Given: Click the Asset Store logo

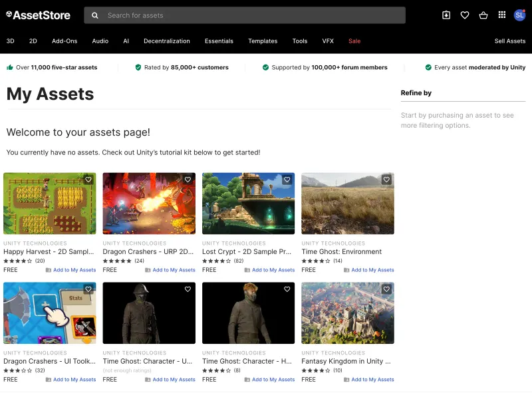Looking at the screenshot, I should point(38,15).
